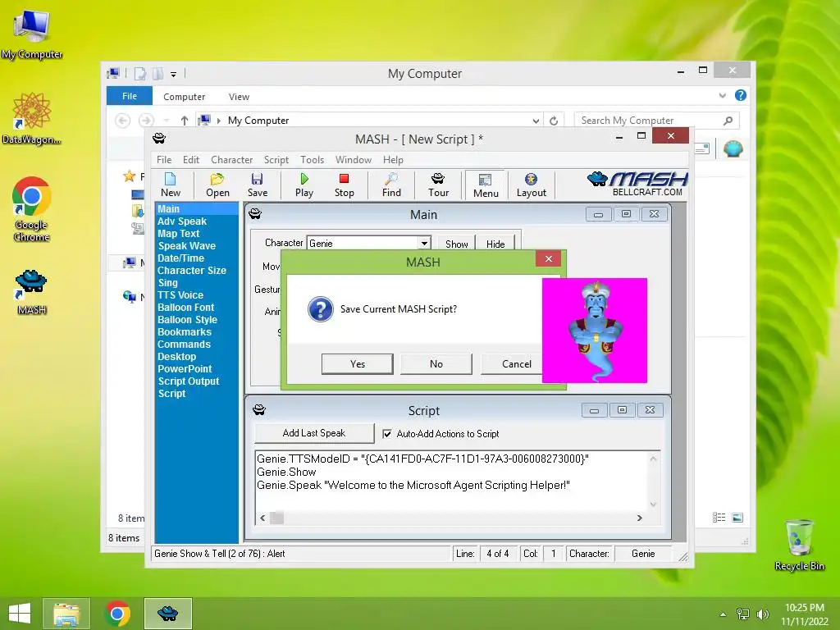The width and height of the screenshot is (840, 630).
Task: Click the Hide character button
Action: click(495, 244)
